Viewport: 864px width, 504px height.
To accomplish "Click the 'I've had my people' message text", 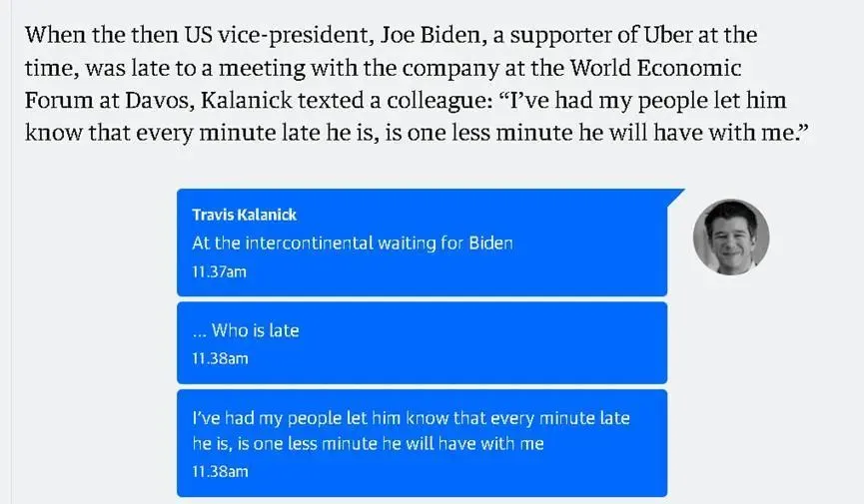I will [x=411, y=418].
